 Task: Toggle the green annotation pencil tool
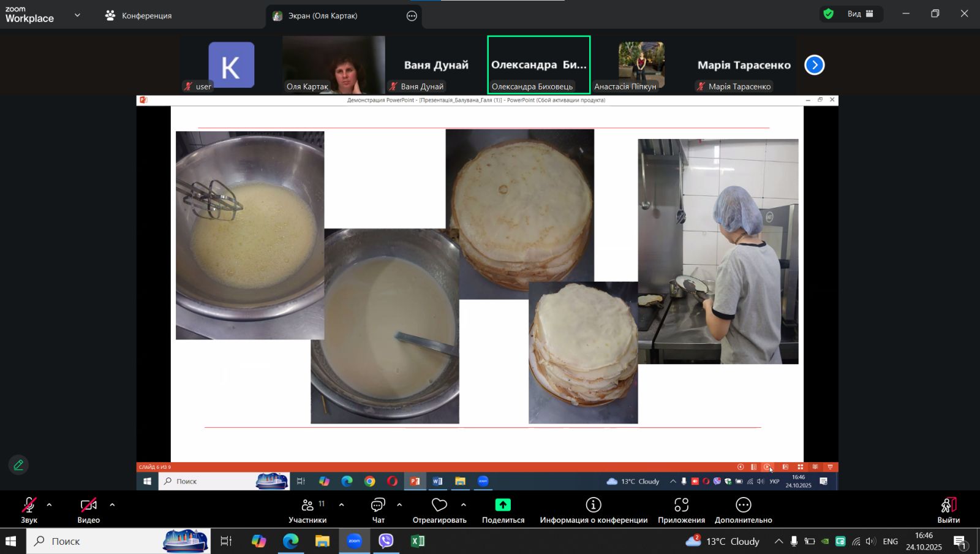tap(18, 465)
